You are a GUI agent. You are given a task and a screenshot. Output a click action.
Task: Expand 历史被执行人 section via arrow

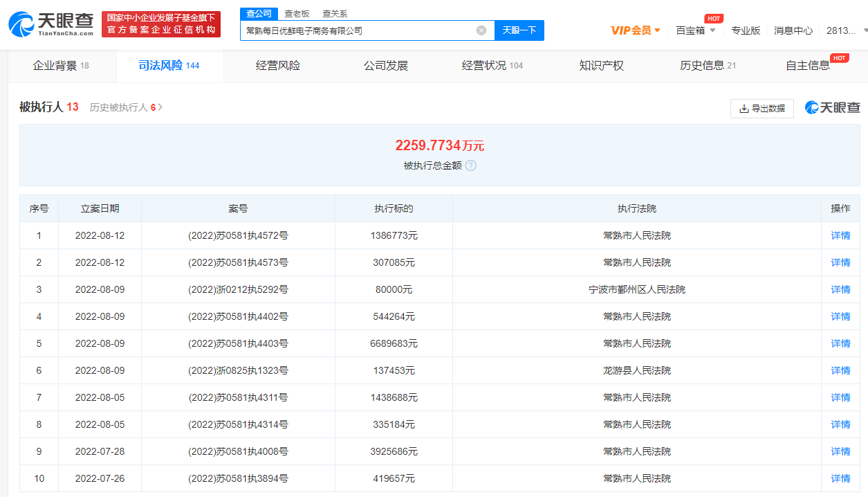(160, 107)
